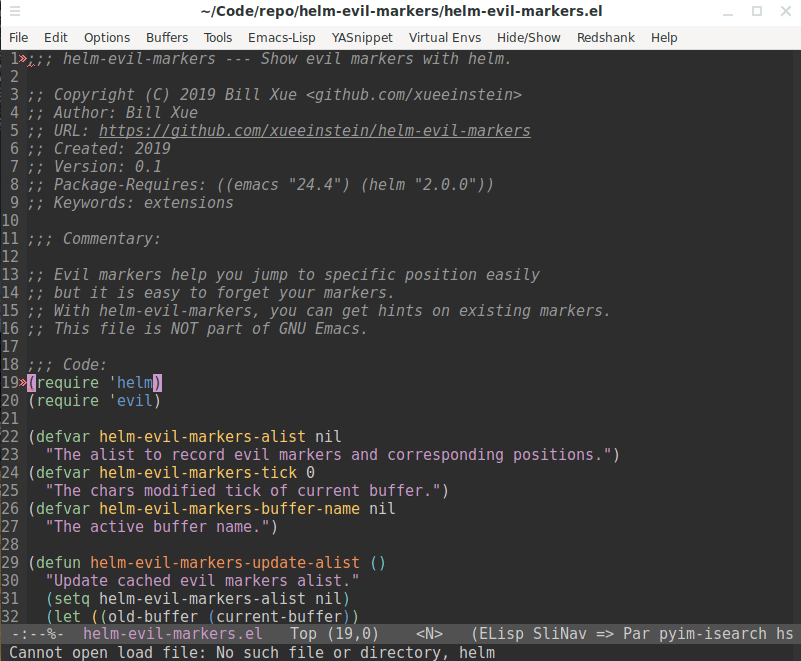Click line number 29 in the margin
The image size is (801, 661).
click(x=10, y=562)
